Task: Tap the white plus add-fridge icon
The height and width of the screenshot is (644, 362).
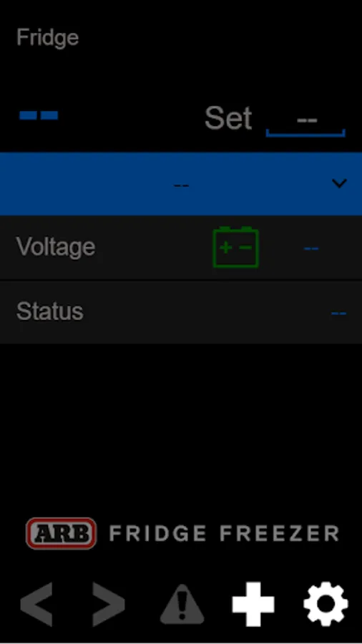Action: 253,604
